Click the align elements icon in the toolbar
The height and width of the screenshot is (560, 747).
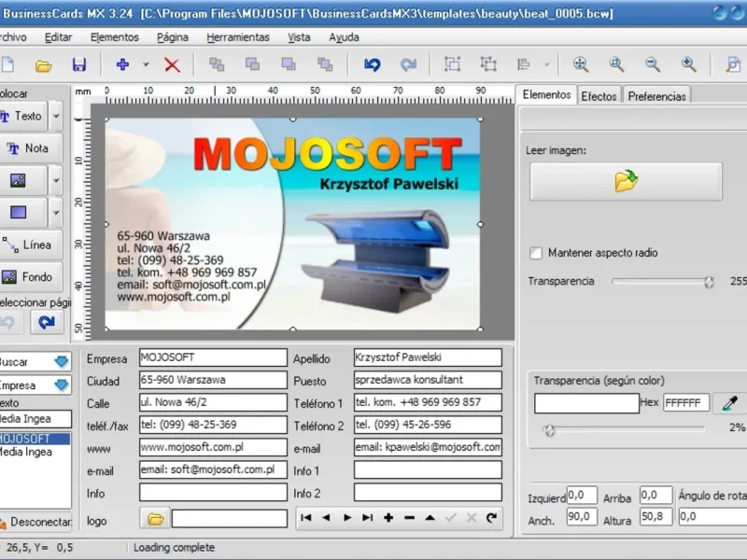click(524, 63)
